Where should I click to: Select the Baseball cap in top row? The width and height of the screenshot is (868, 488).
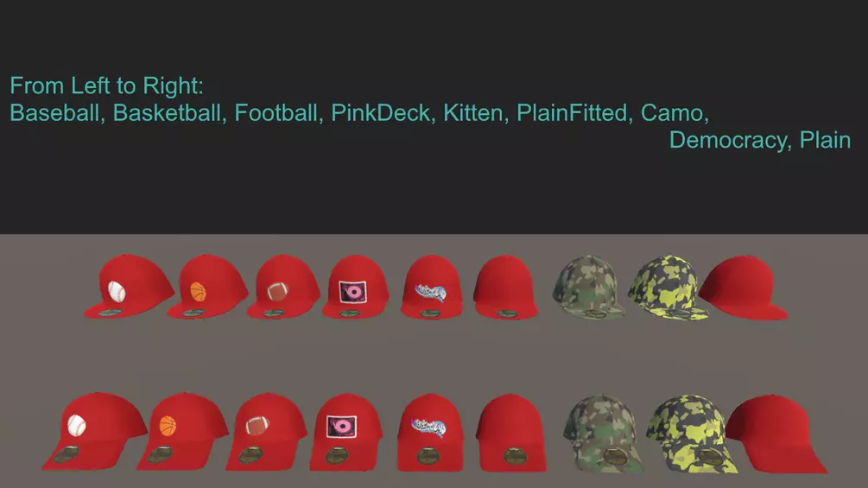130,287
